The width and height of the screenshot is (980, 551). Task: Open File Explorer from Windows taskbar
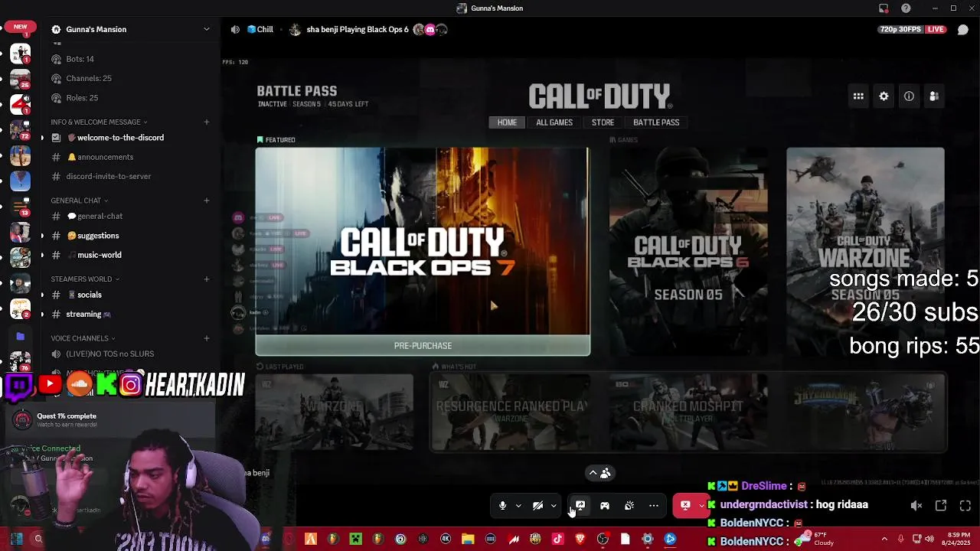click(468, 540)
